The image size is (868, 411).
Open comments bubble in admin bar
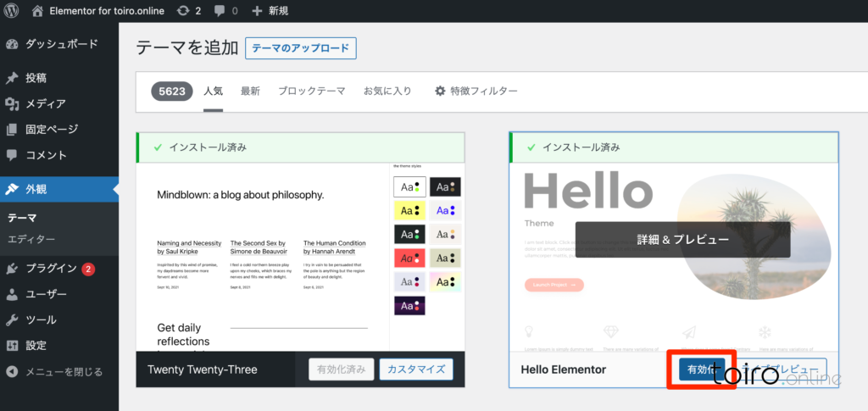220,11
